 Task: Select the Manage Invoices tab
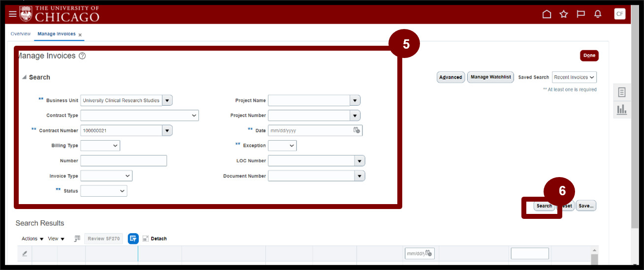[x=57, y=34]
